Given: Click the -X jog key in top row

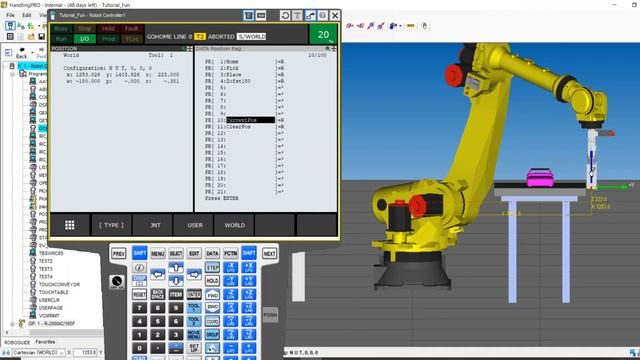Looking at the screenshot, I should [231, 267].
